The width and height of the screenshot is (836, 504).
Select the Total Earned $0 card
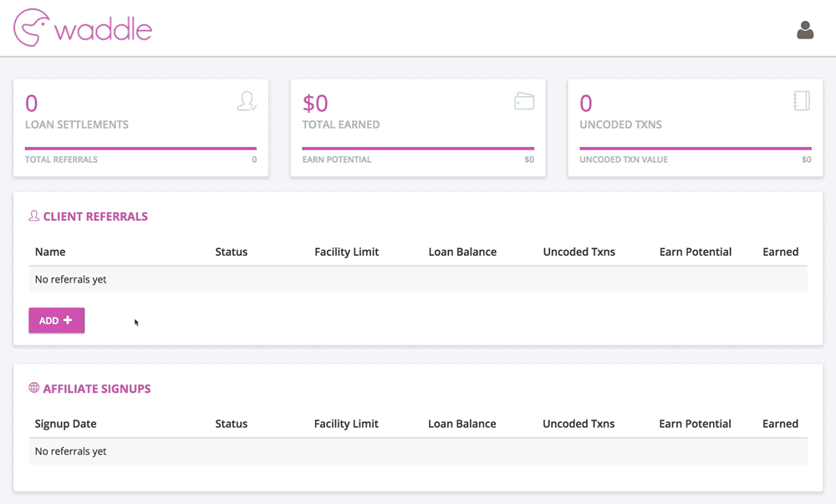tap(418, 128)
